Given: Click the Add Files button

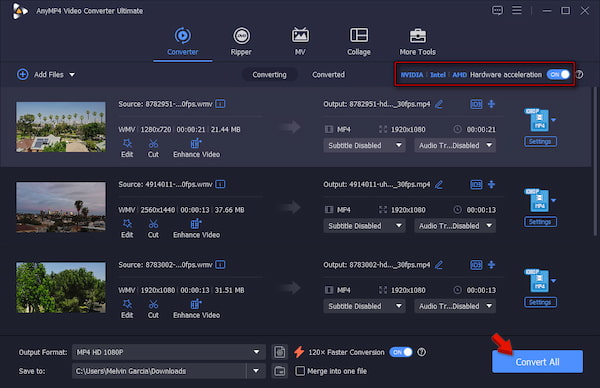Looking at the screenshot, I should click(x=40, y=75).
